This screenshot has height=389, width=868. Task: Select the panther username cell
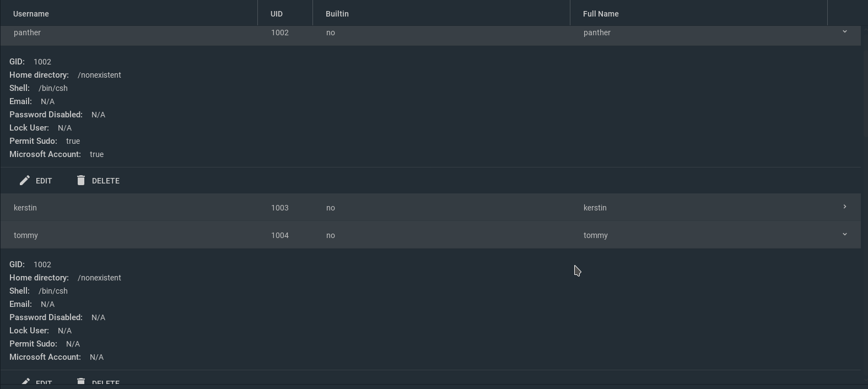(x=27, y=33)
